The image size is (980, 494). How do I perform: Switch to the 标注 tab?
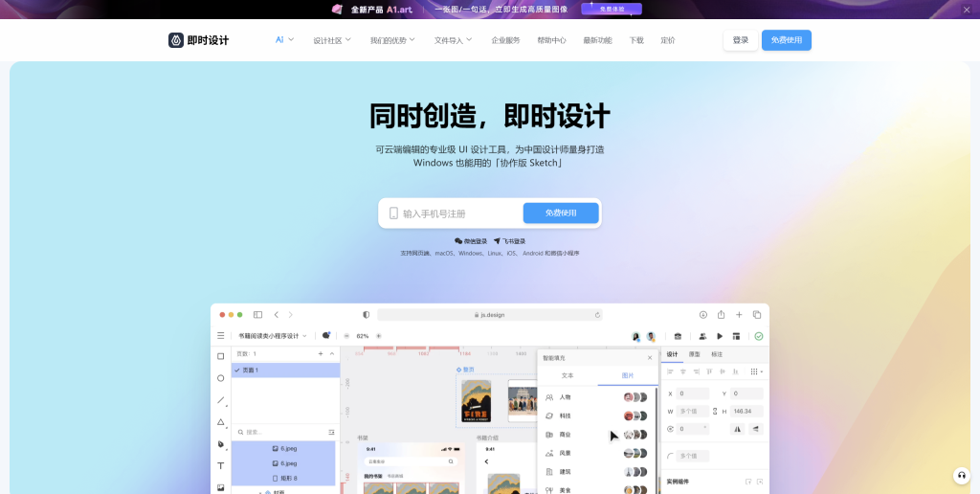[717, 354]
